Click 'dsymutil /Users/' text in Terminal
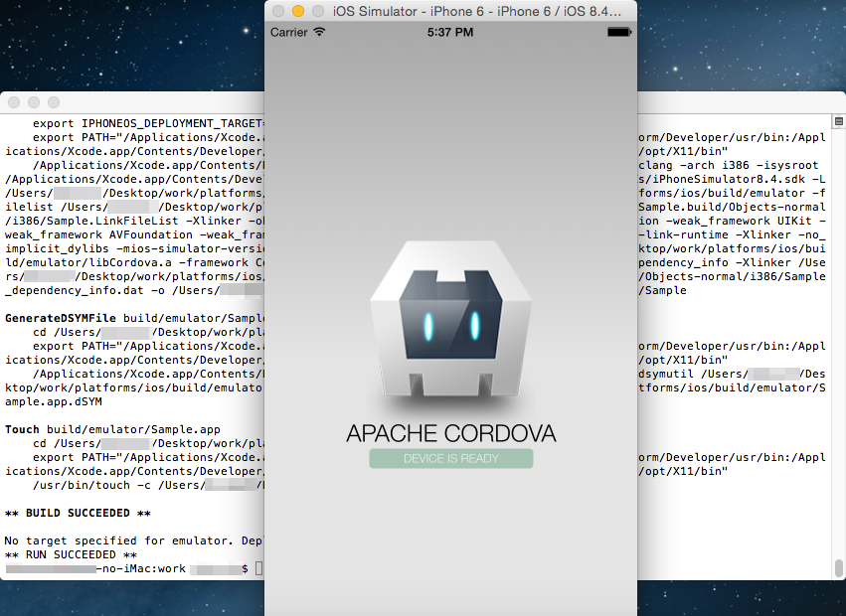Viewport: 846px width, 616px height. pyautogui.click(x=693, y=374)
